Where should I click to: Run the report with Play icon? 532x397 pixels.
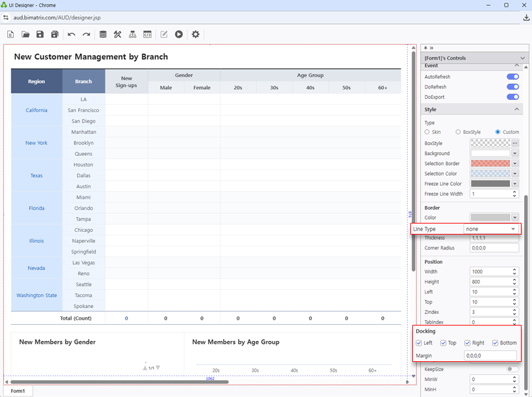click(x=178, y=34)
